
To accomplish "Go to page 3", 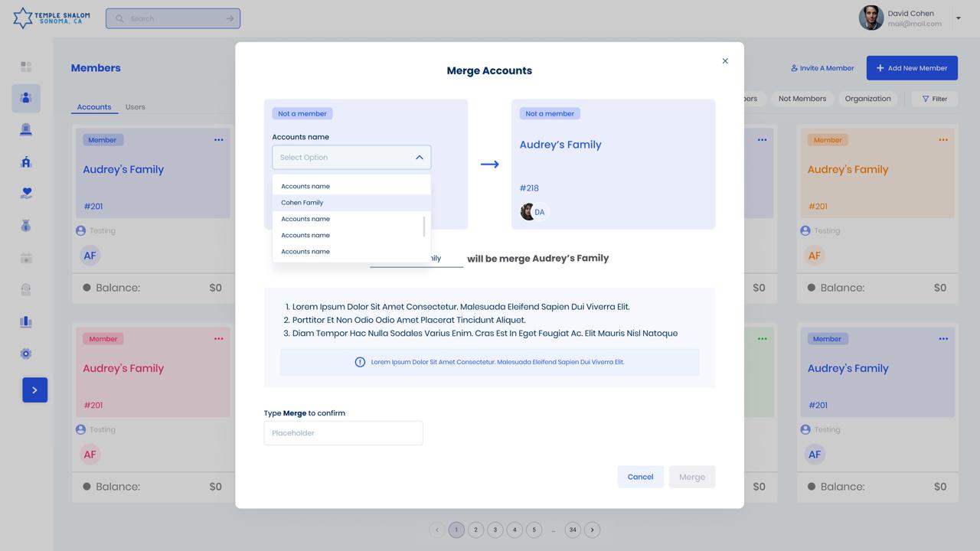I will 495,530.
